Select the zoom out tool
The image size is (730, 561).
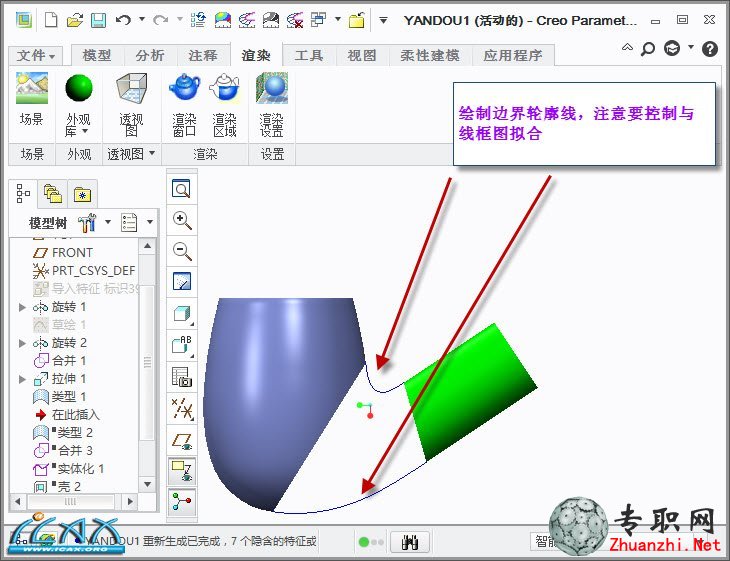tap(182, 251)
